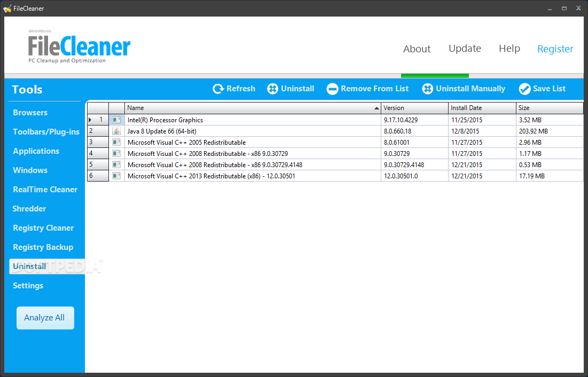
Task: Maximize the FileCleaner window
Action: click(564, 8)
